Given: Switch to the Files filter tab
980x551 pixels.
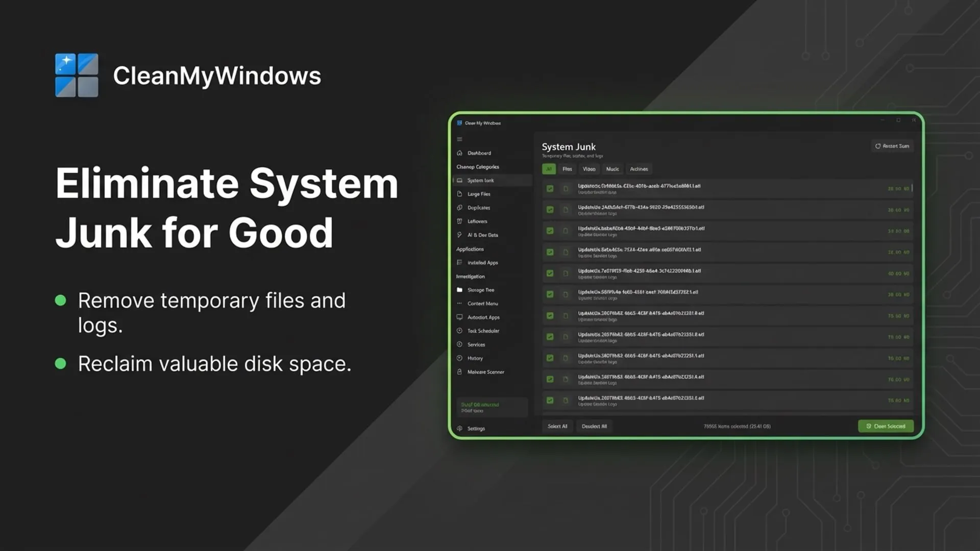Looking at the screenshot, I should [x=567, y=169].
